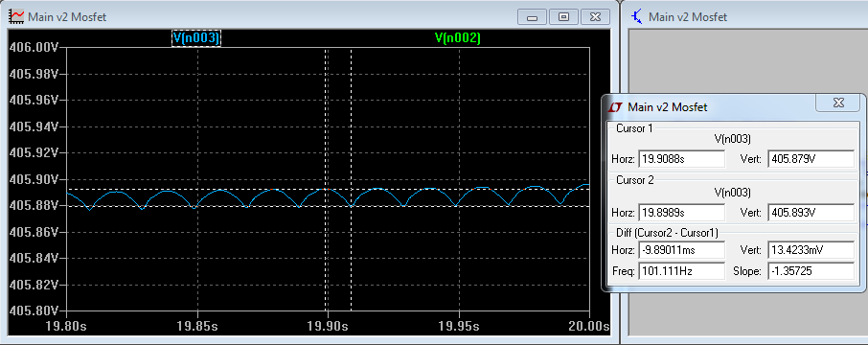Click the Slope field showing -1.35725
The height and width of the screenshot is (345, 868).
click(811, 271)
